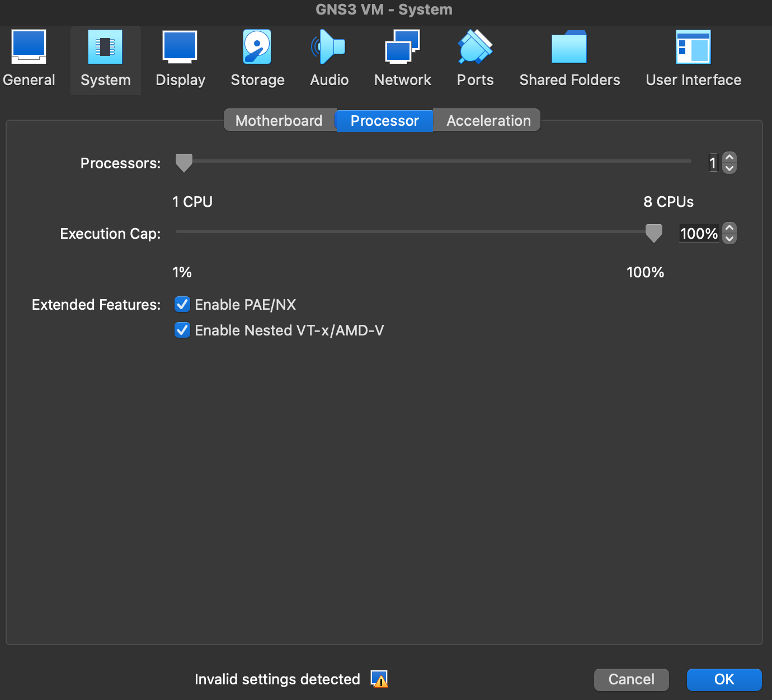This screenshot has width=772, height=700.
Task: Click the Storage disk icon
Action: coord(257,56)
